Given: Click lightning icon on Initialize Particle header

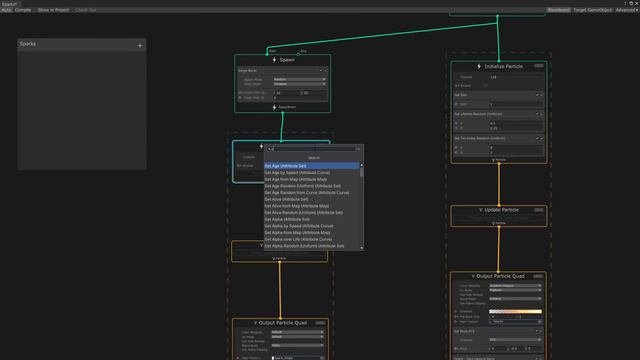Looking at the screenshot, I should pos(479,66).
